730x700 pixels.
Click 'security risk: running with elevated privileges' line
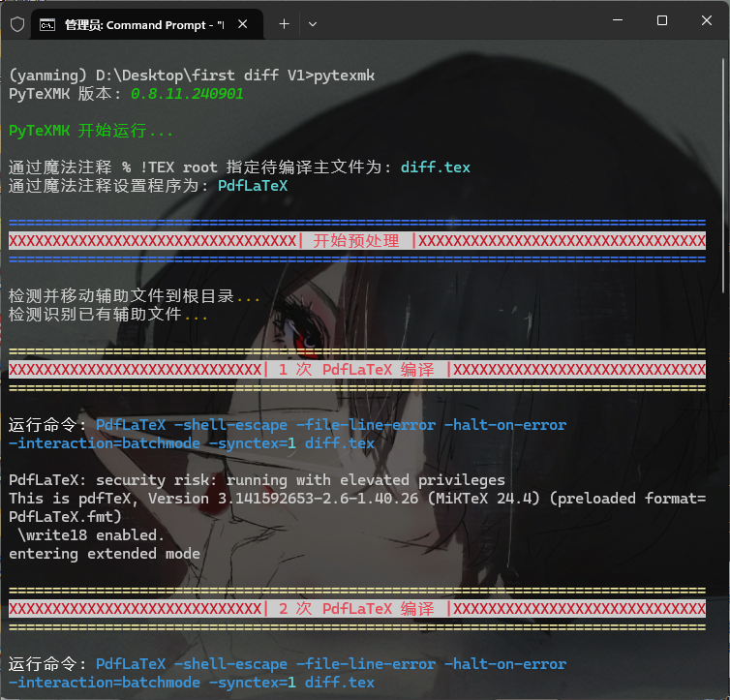257,480
